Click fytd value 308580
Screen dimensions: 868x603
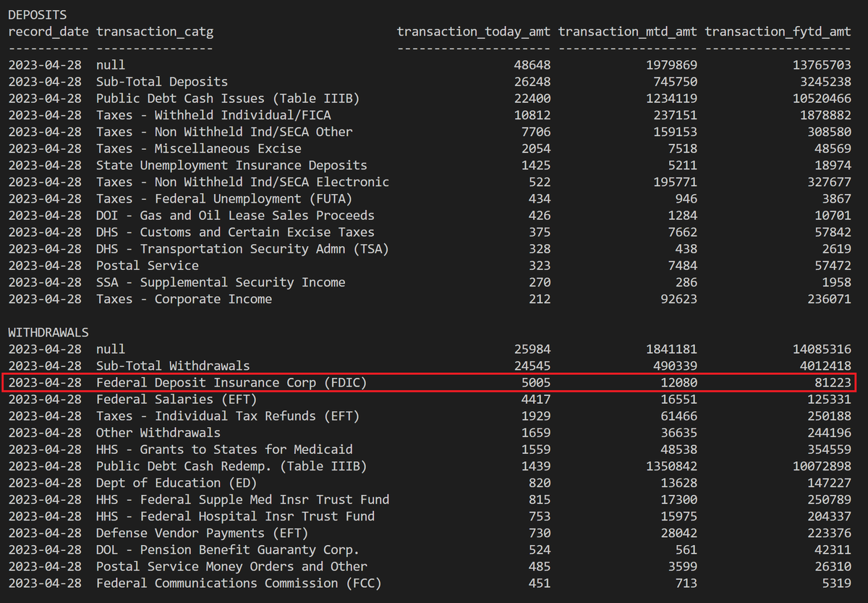(x=829, y=132)
